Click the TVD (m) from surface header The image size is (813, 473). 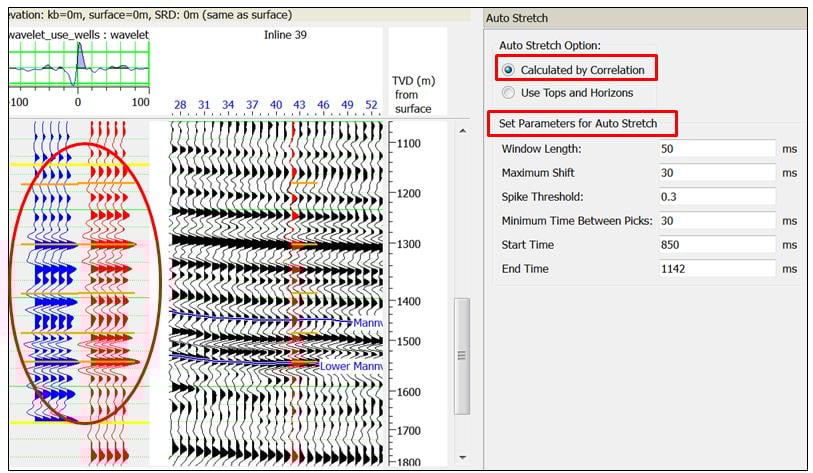coord(413,94)
